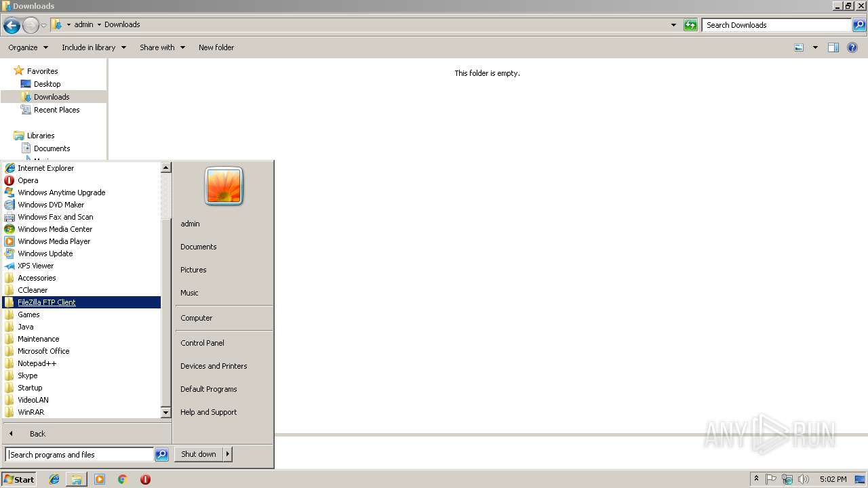Expand the Maintenance program folder

click(81, 339)
